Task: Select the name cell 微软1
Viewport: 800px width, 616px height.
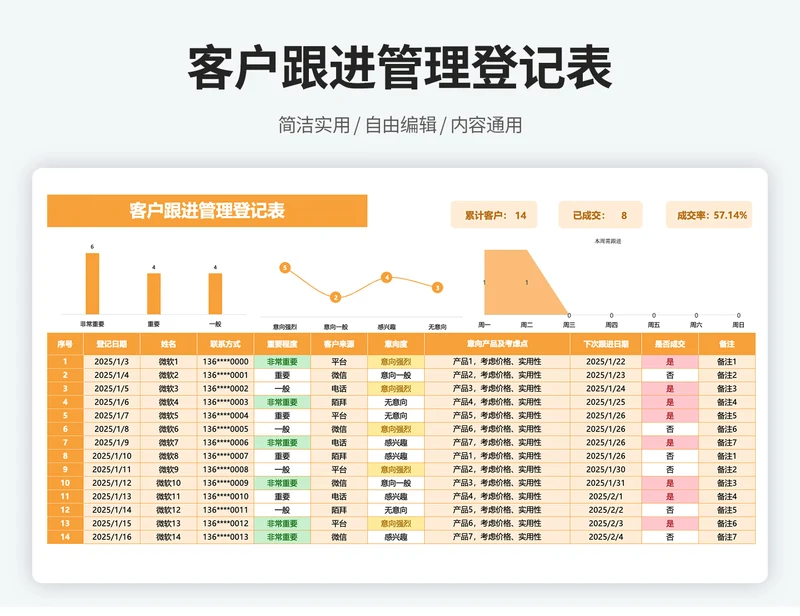Action: click(168, 361)
